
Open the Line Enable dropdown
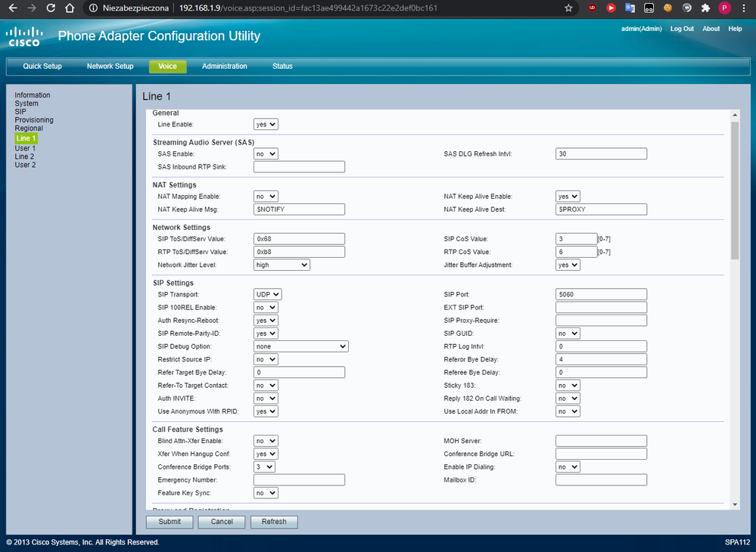[266, 124]
